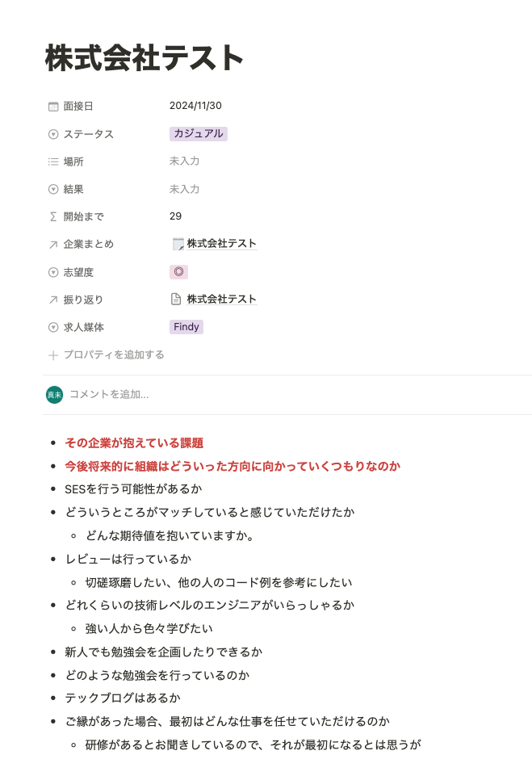
Task: Click the calendar icon next to 面接日
Action: coord(52,106)
